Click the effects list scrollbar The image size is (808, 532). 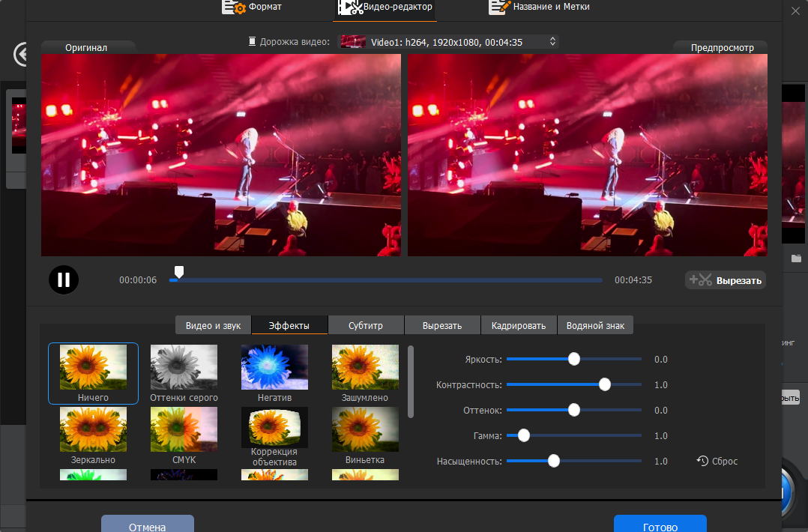click(411, 381)
